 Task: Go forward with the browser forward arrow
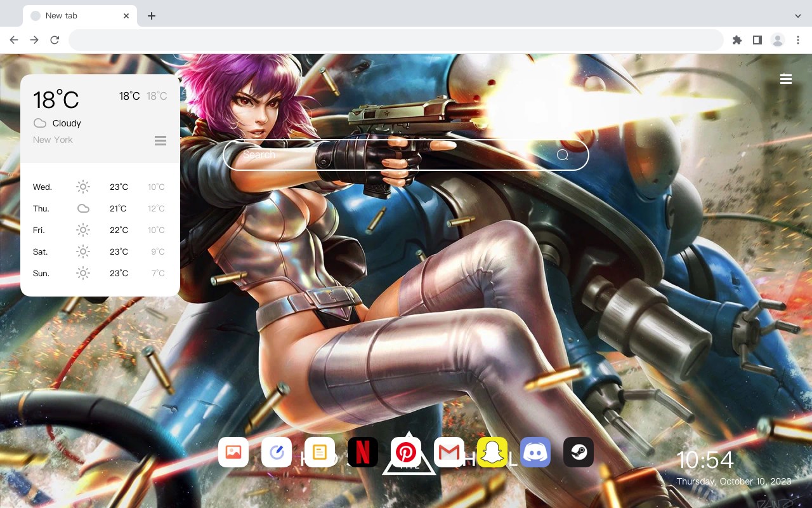pos(34,40)
